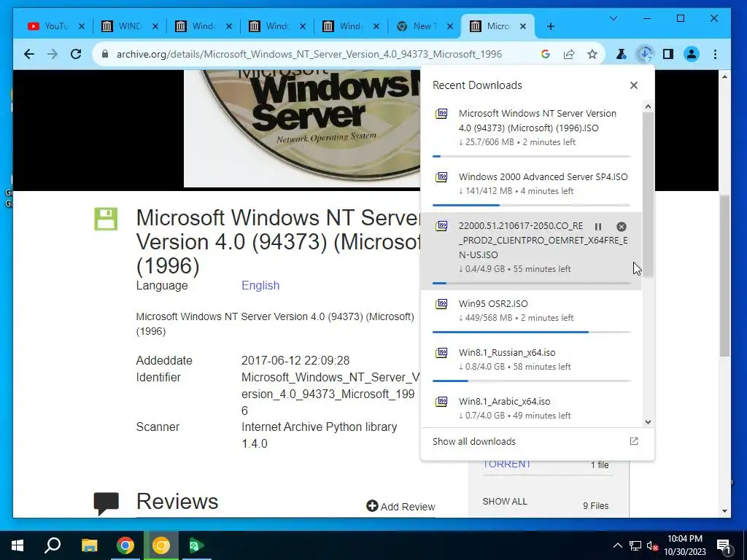Click ISO icon of Windows NT Server download
The width and height of the screenshot is (747, 560).
click(x=441, y=114)
